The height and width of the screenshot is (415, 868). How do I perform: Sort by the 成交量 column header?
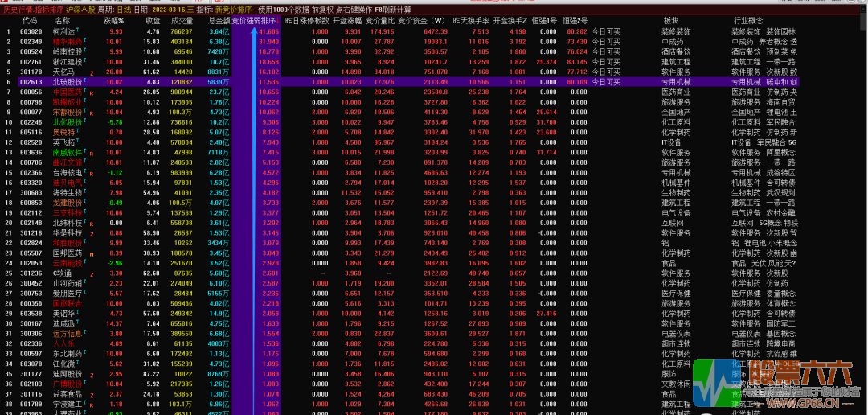tap(182, 20)
